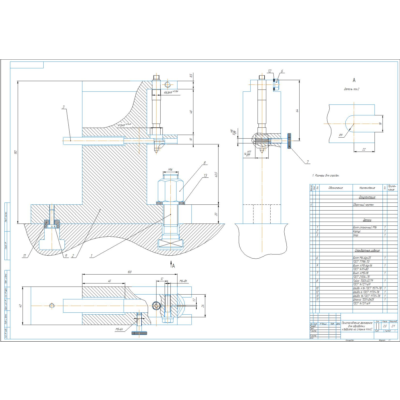Viewport: 400px width, 400px height.
Task: Click the view label "A" above the slot detail
Action: pos(354,80)
